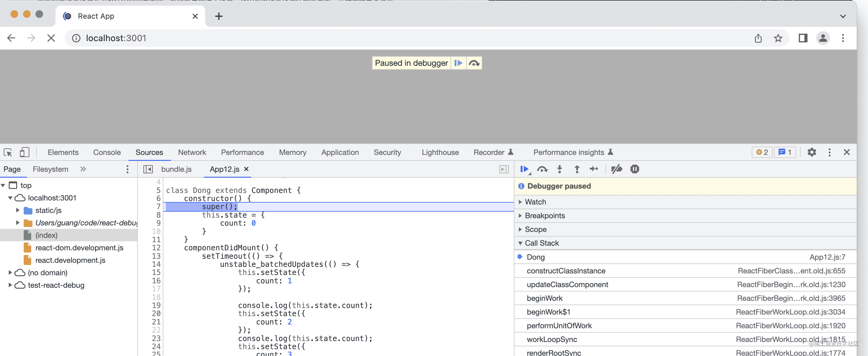Open react-dom.development.js in file tree
The width and height of the screenshot is (868, 356).
coord(79,248)
